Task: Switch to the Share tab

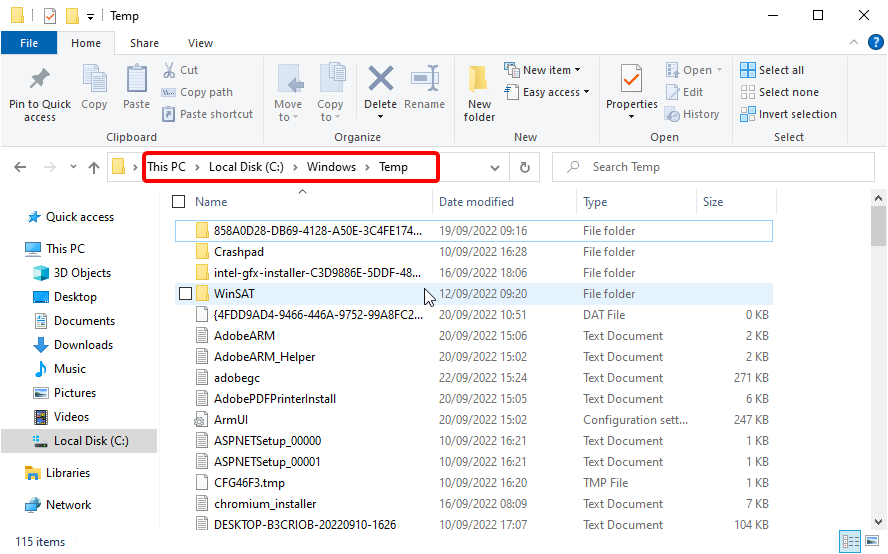Action: (x=144, y=43)
